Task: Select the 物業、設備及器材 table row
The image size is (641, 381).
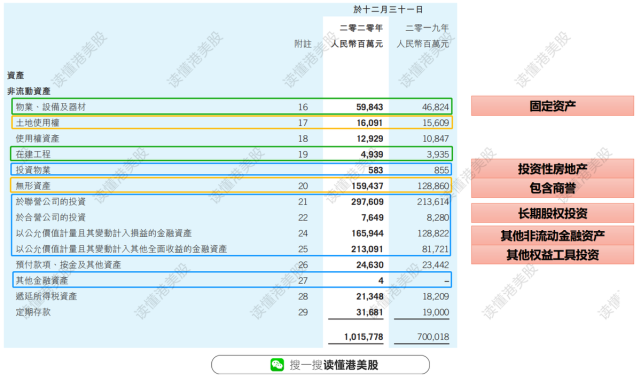Action: click(x=232, y=107)
